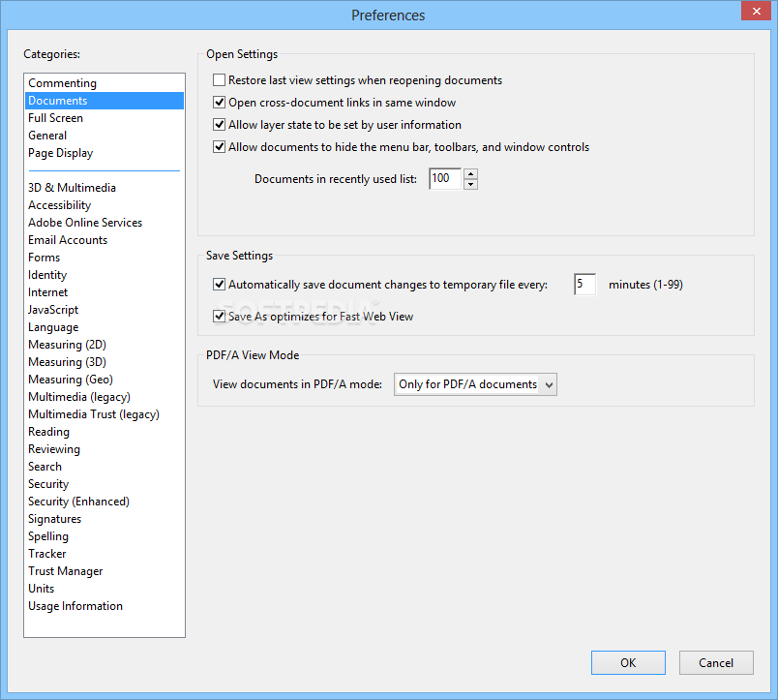Disable automatic save to temporary file
Image resolution: width=778 pixels, height=700 pixels.
219,285
